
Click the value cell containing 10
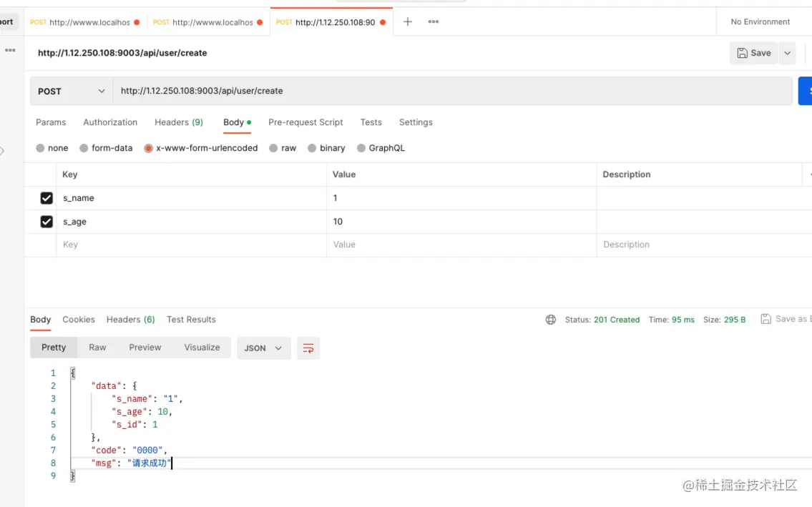click(x=461, y=222)
